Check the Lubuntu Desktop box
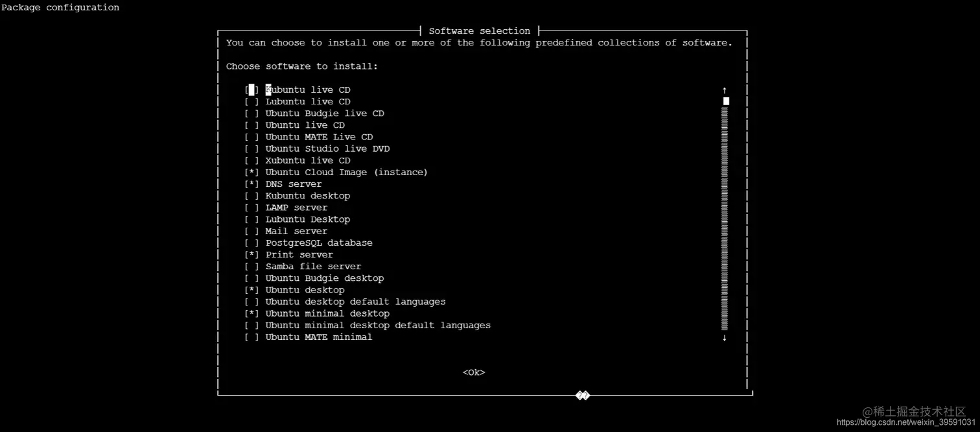Viewport: 980px width, 432px height. point(252,219)
